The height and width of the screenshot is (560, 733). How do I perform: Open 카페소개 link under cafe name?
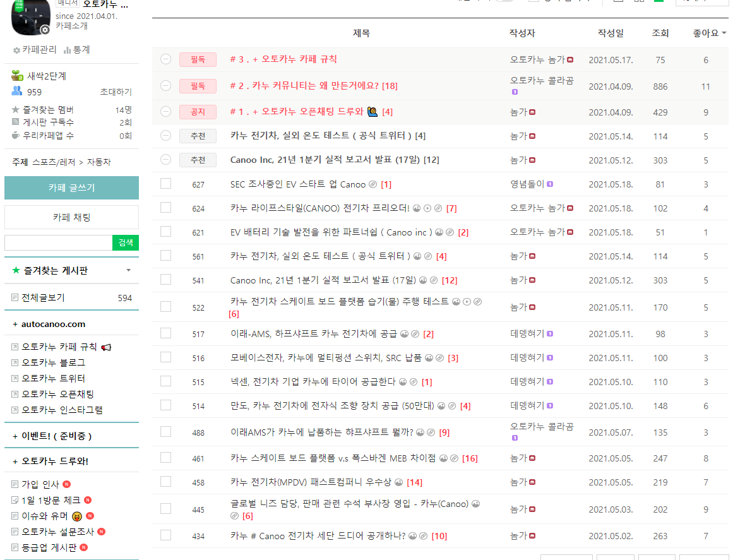coord(71,26)
